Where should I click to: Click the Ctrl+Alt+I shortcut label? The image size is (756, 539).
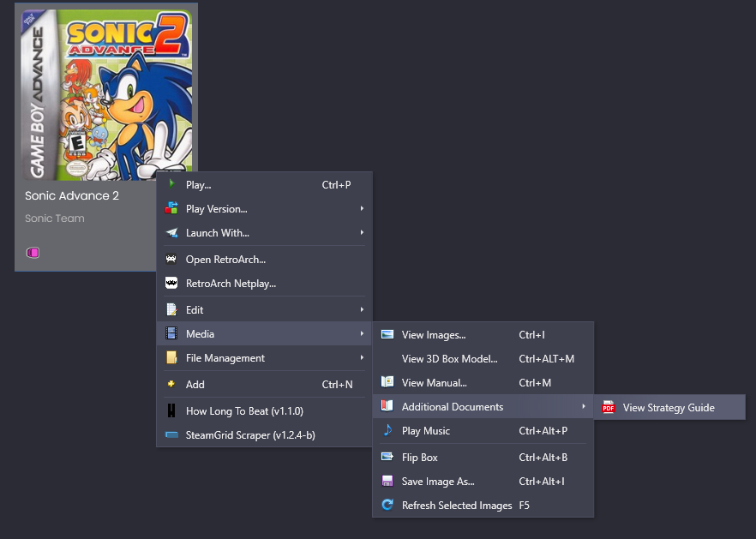pyautogui.click(x=542, y=481)
